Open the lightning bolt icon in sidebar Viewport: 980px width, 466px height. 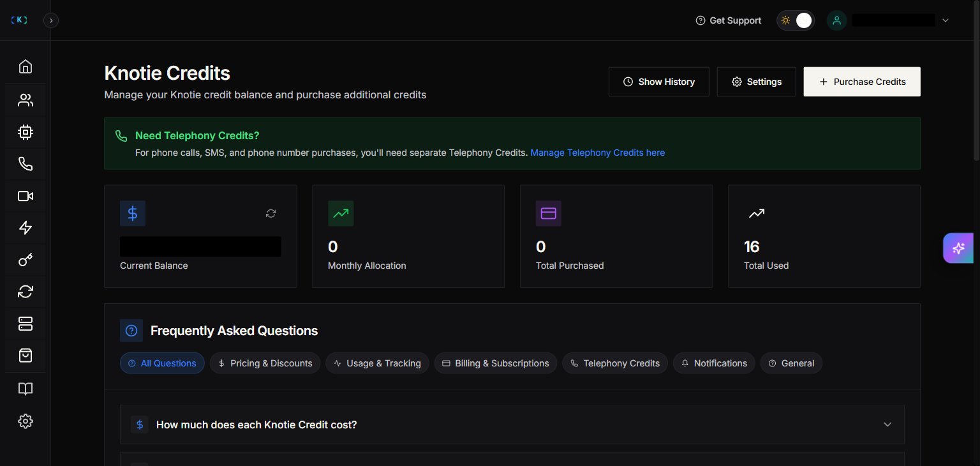pyautogui.click(x=25, y=228)
